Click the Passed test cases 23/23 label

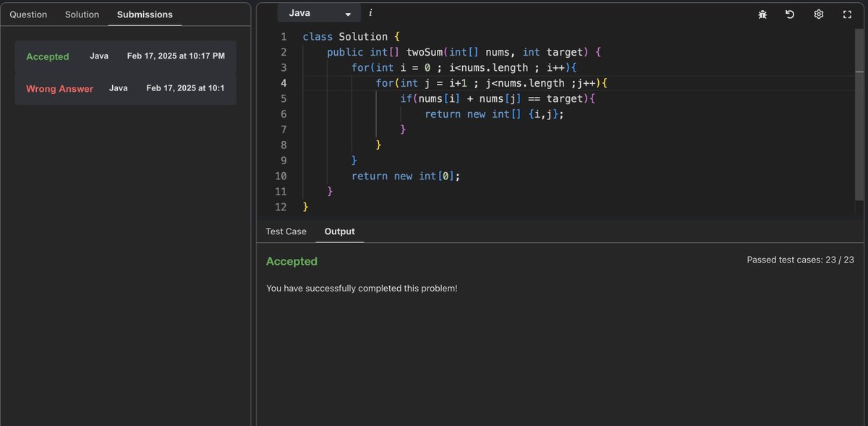pyautogui.click(x=800, y=259)
